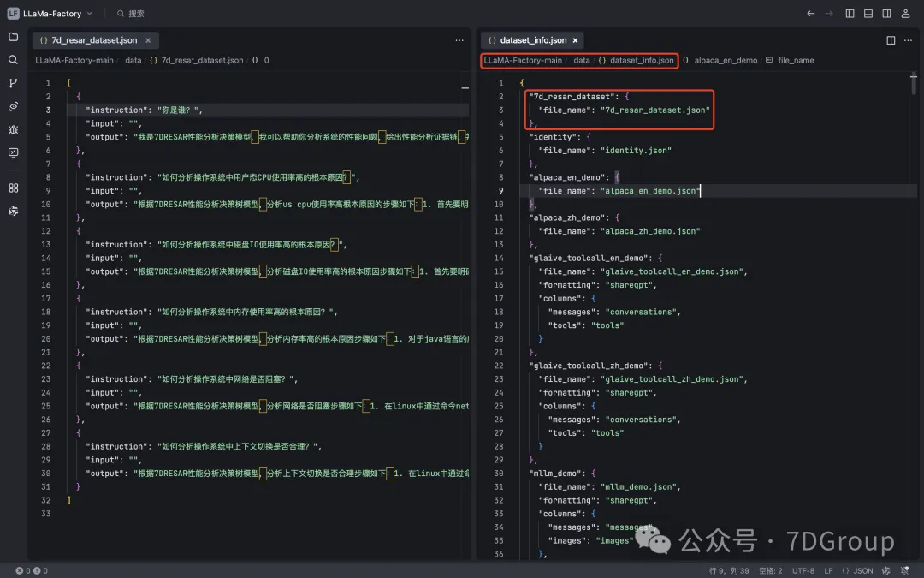Open the eye-shaped sidebar panel icon

(x=13, y=106)
